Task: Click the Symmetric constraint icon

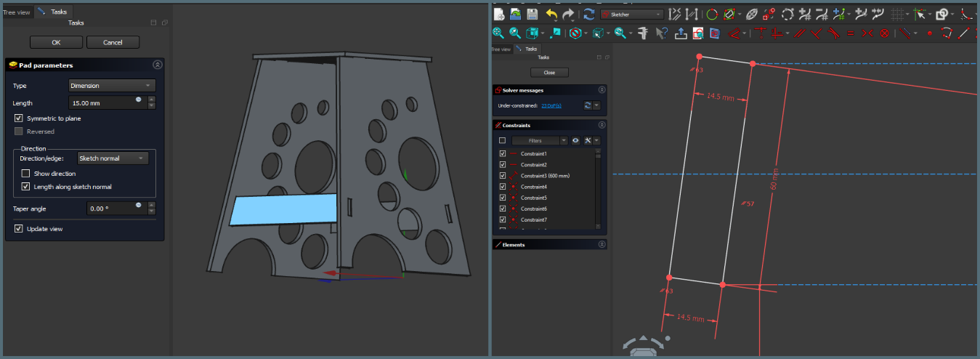Action: 867,33
